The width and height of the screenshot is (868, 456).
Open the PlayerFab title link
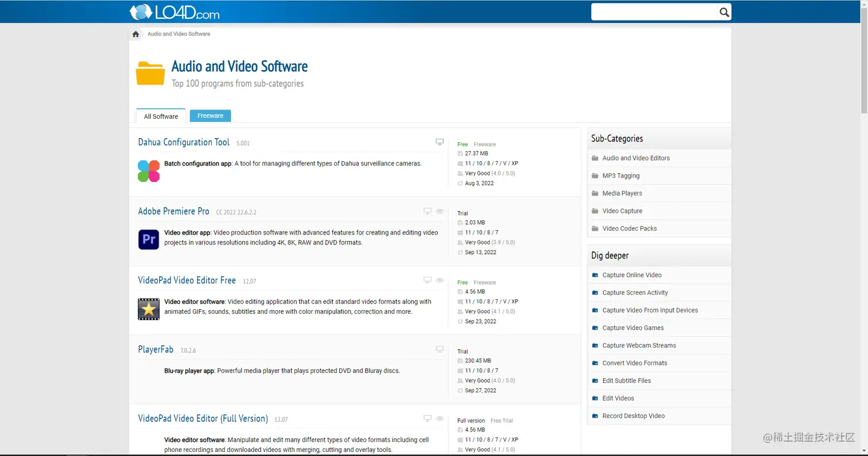(156, 349)
